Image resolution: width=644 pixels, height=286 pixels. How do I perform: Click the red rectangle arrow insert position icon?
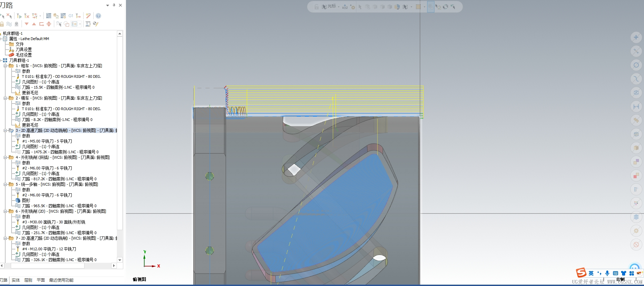pyautogui.click(x=41, y=24)
